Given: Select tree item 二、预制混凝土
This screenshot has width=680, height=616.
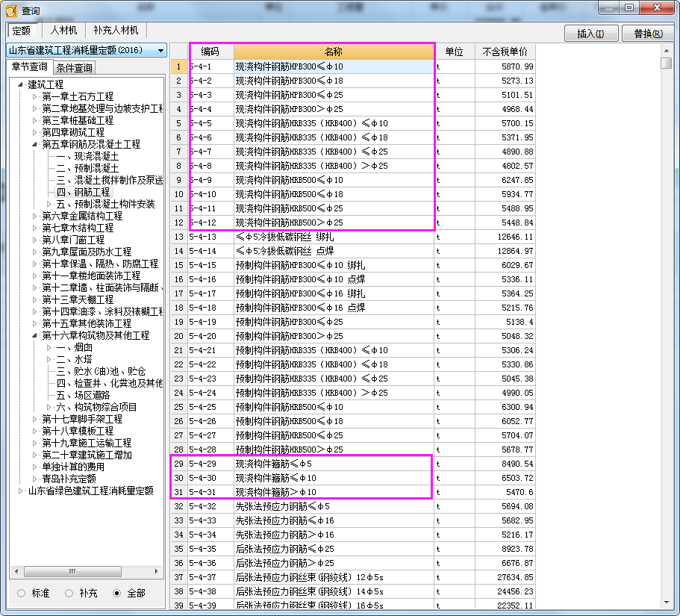Looking at the screenshot, I should point(87,168).
